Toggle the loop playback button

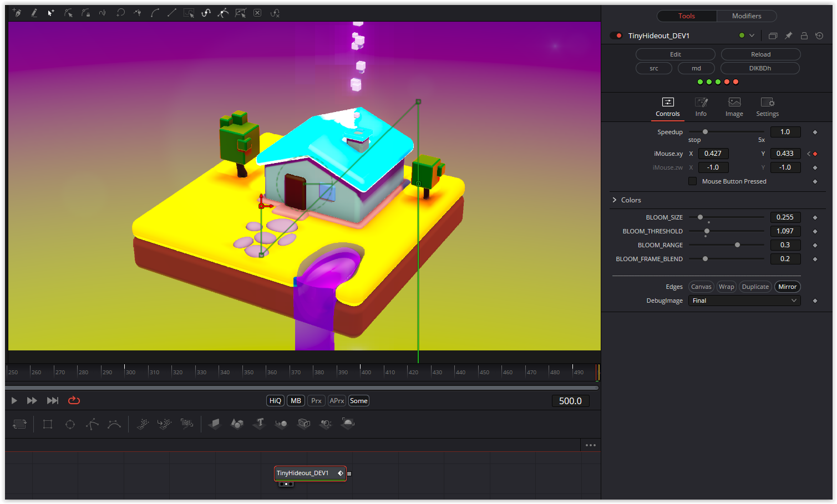74,400
